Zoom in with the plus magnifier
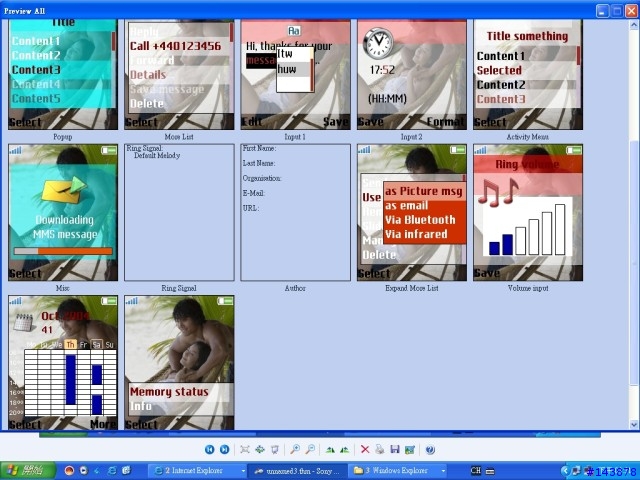The height and width of the screenshot is (480, 640). 295,449
